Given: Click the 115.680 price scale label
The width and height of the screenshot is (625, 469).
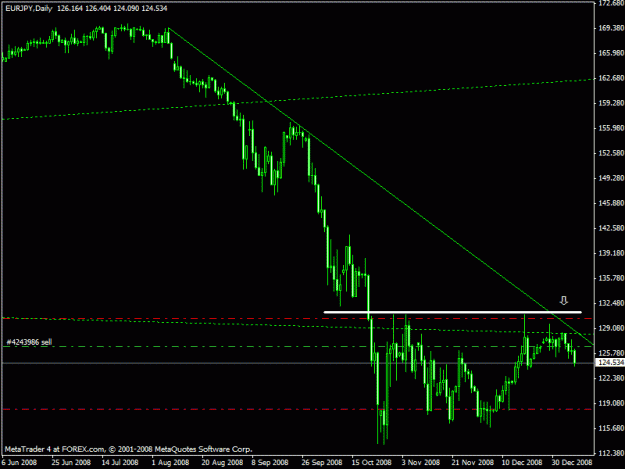Looking at the screenshot, I should coord(611,428).
